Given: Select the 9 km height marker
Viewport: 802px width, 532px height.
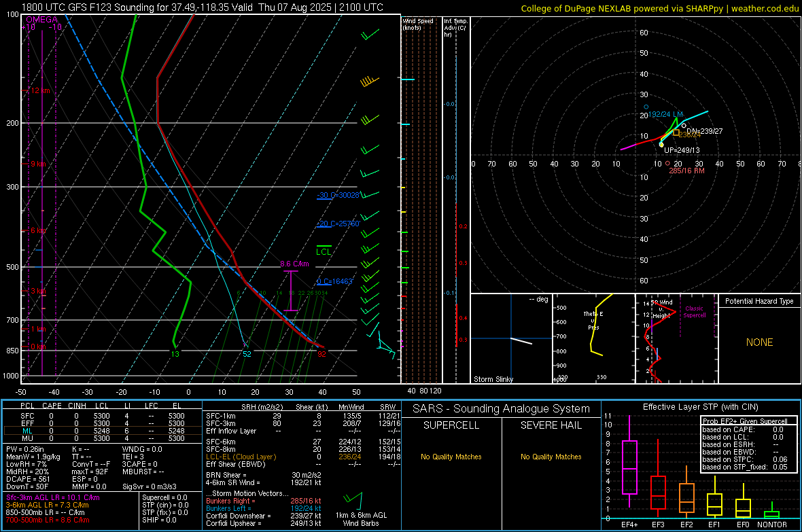Looking at the screenshot, I should click(38, 164).
